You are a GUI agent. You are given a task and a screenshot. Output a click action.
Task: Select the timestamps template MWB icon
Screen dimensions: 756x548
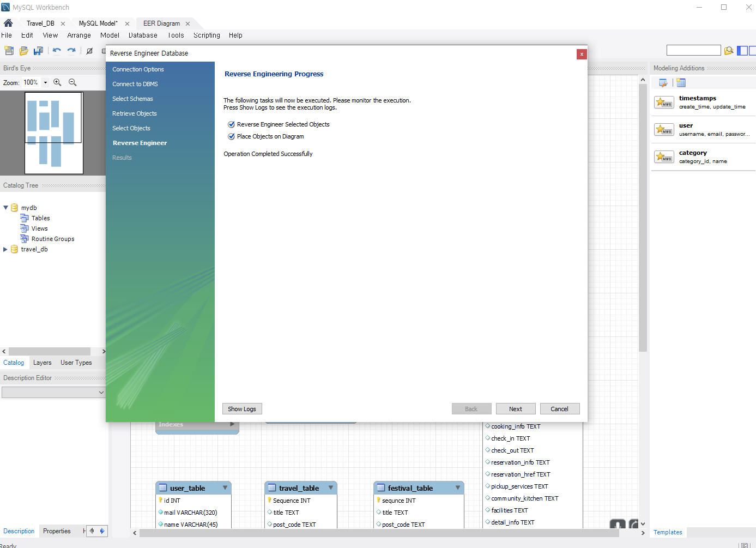tap(664, 103)
